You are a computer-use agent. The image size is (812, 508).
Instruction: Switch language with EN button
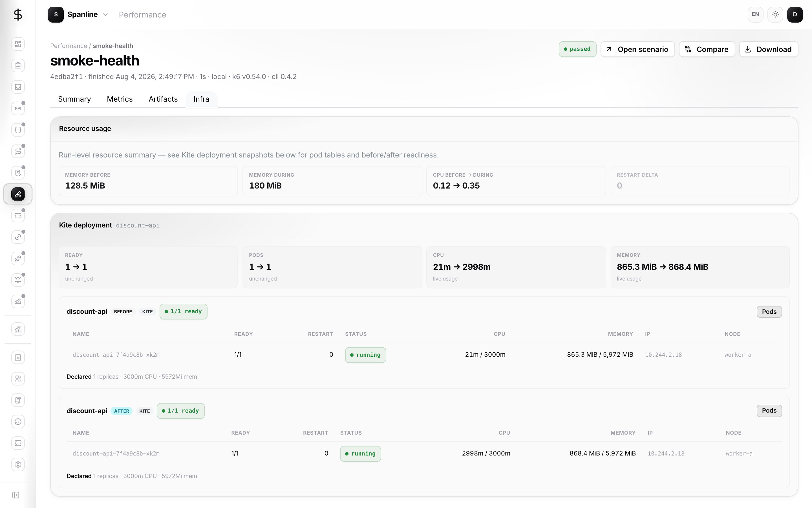click(755, 14)
